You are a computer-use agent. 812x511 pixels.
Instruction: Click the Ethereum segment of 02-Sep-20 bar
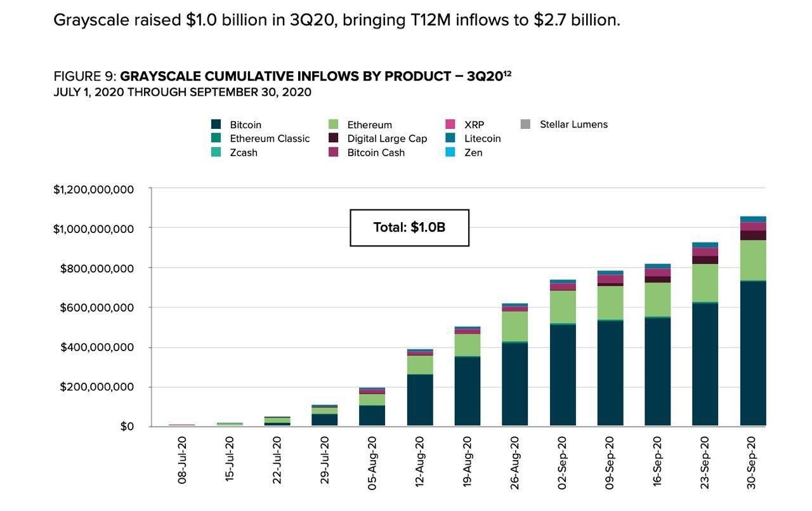pyautogui.click(x=563, y=307)
